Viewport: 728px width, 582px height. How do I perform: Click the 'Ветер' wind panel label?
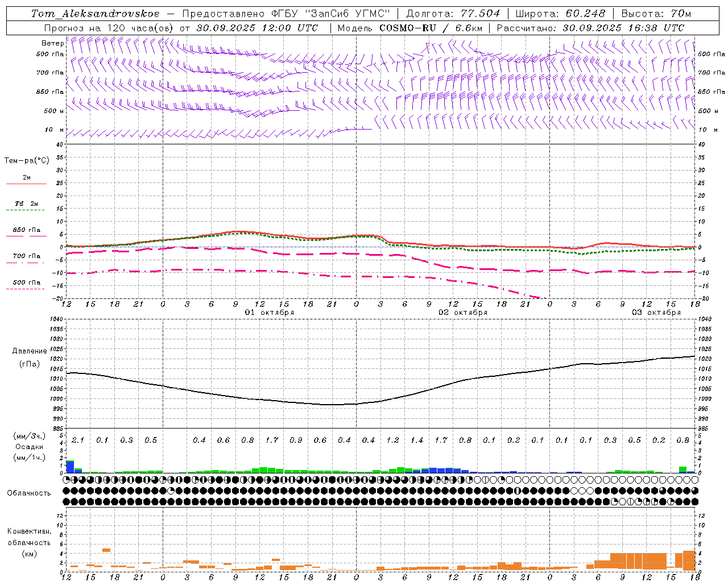tap(52, 43)
